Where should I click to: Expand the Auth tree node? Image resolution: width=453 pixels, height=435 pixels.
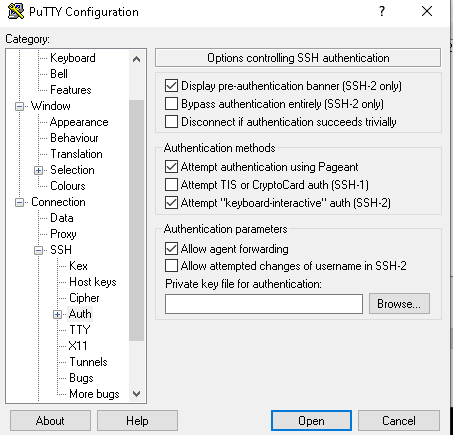point(57,314)
